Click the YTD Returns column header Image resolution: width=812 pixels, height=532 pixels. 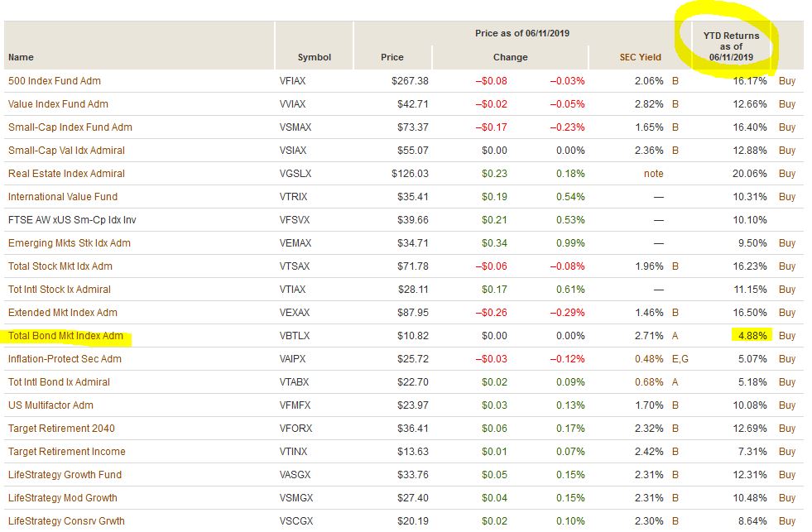coord(731,46)
